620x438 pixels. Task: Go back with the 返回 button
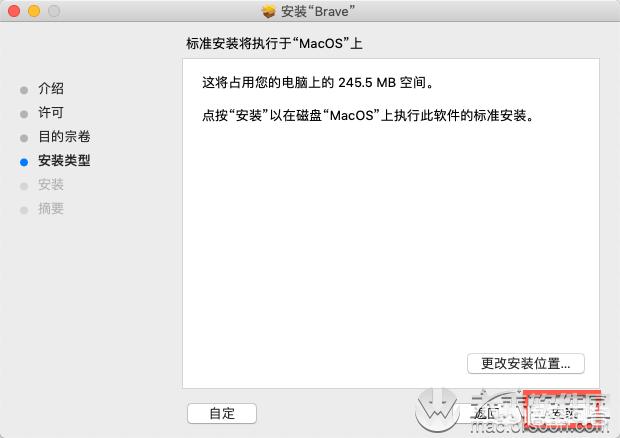coord(488,413)
